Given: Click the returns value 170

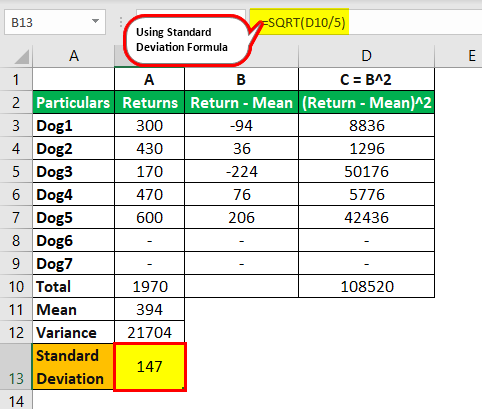Looking at the screenshot, I should coord(150,171).
